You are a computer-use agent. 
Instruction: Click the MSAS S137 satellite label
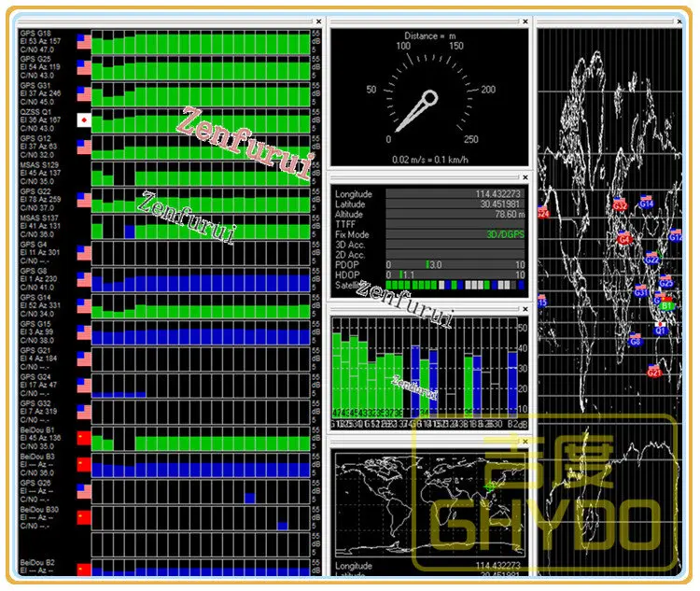(39, 218)
